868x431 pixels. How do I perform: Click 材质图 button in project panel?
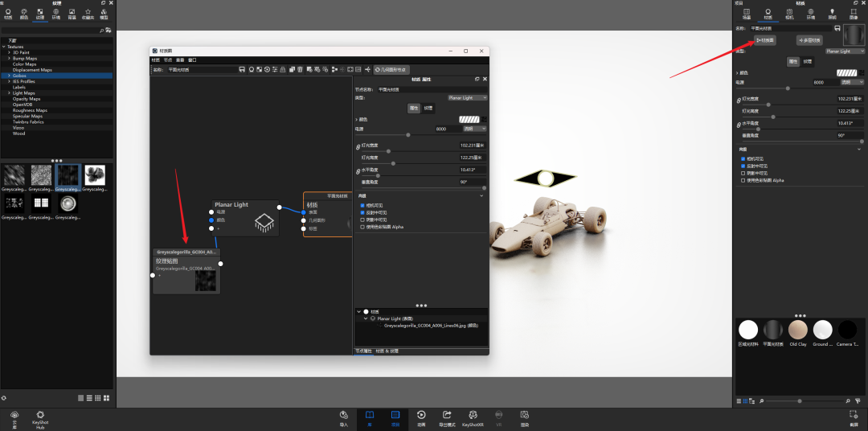point(765,40)
